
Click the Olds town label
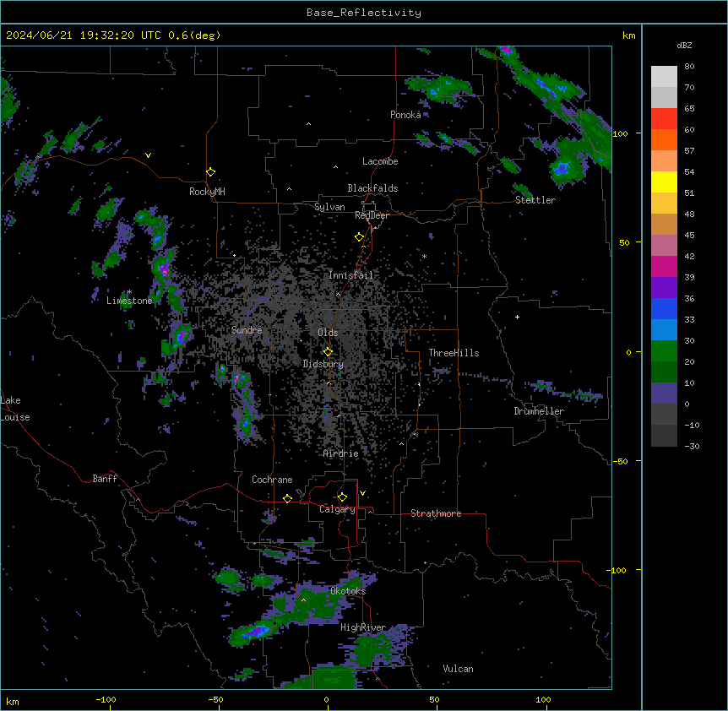tap(328, 333)
